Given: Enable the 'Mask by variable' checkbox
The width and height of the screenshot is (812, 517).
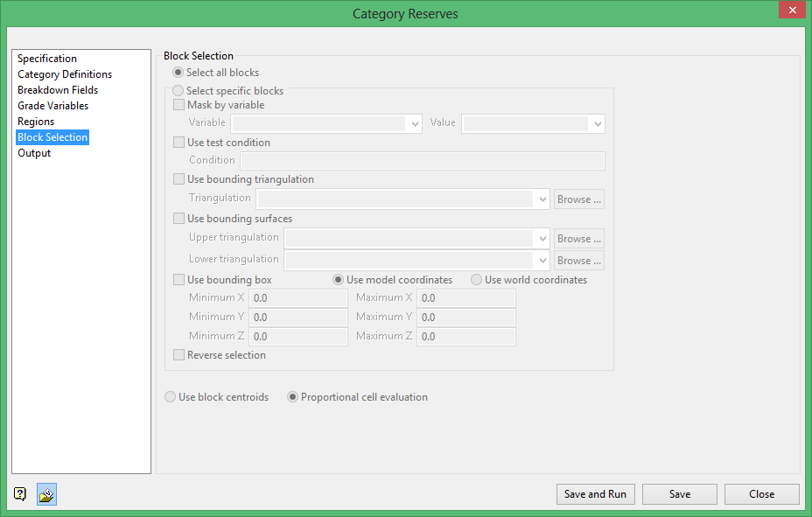Looking at the screenshot, I should (179, 105).
